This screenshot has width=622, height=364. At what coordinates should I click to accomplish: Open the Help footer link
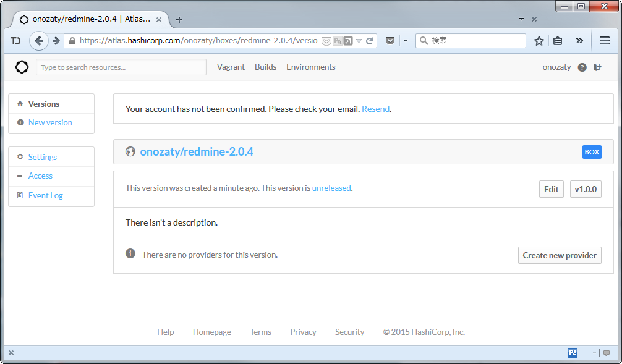pyautogui.click(x=166, y=332)
